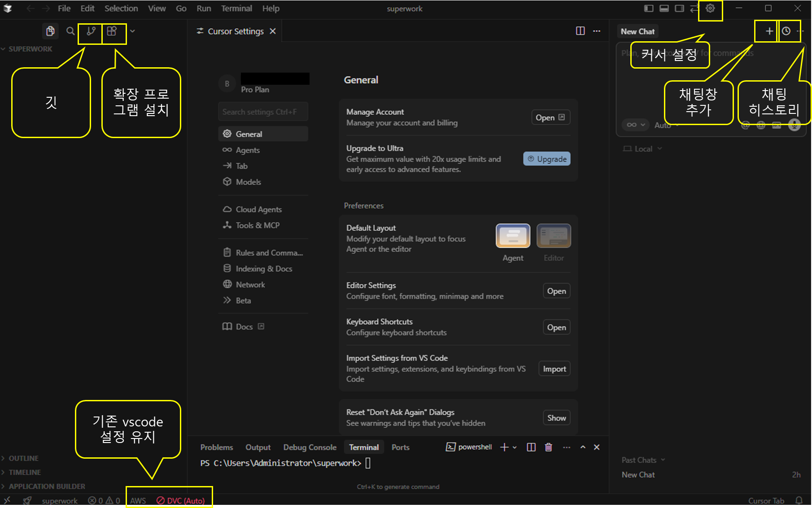Open the past New Chat entry from 2h ago

click(711, 475)
